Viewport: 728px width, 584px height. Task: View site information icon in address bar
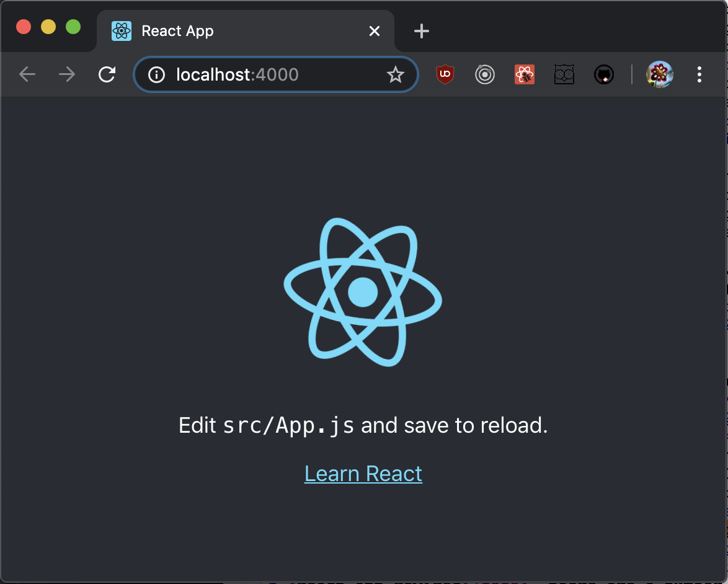[x=156, y=75]
